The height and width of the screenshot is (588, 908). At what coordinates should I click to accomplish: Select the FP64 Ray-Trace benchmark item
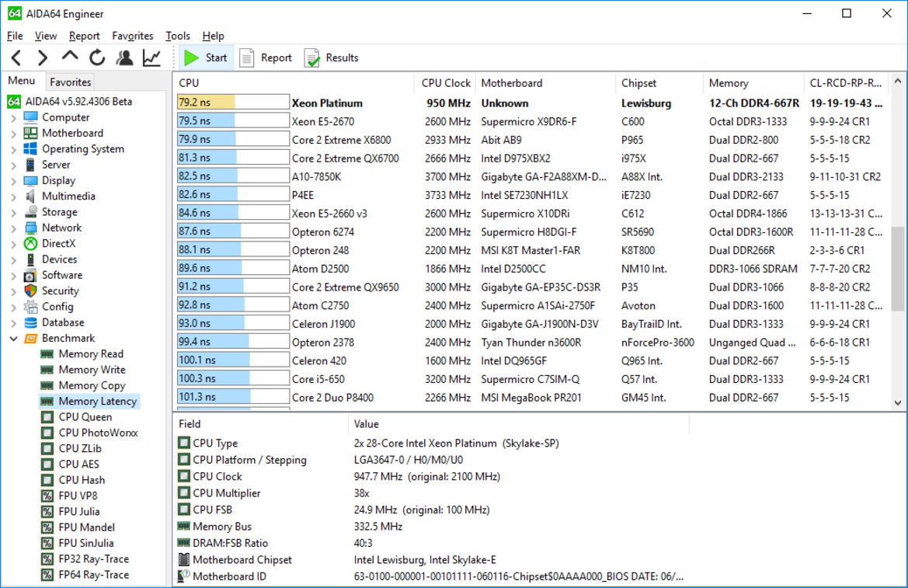tap(85, 575)
